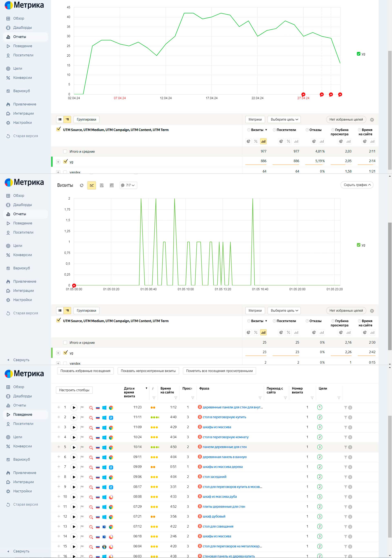Toggle UTM Source header checkbox above the 977 total
Screen dimensions: 392x558
pos(59,129)
